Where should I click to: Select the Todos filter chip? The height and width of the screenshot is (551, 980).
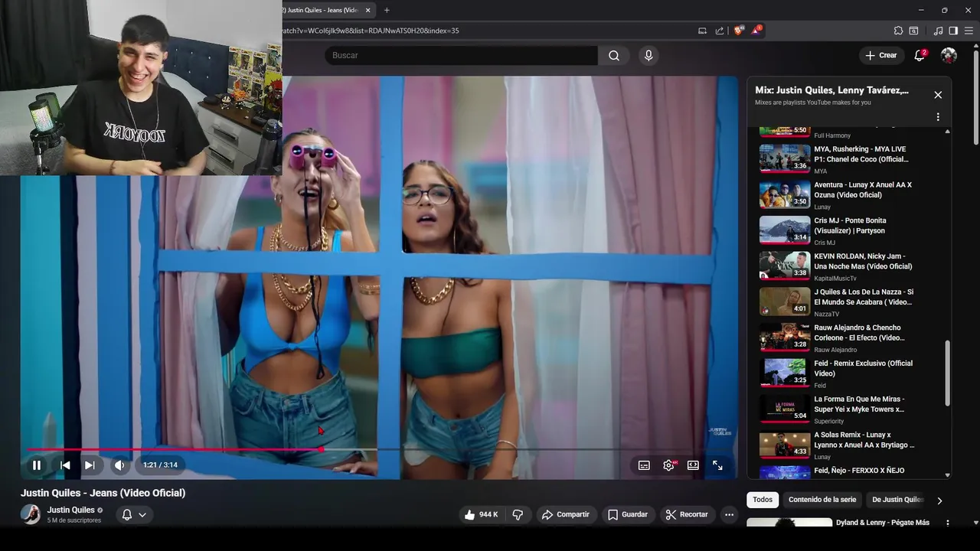[x=763, y=500]
